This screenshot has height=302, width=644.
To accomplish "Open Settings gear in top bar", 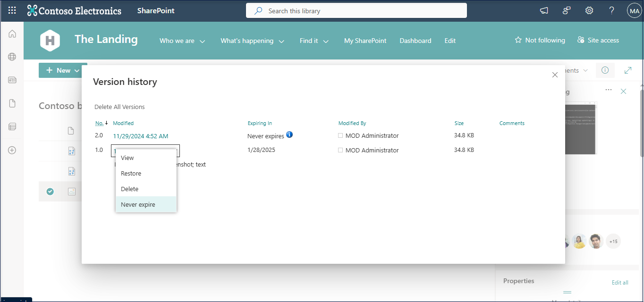I will [x=589, y=10].
